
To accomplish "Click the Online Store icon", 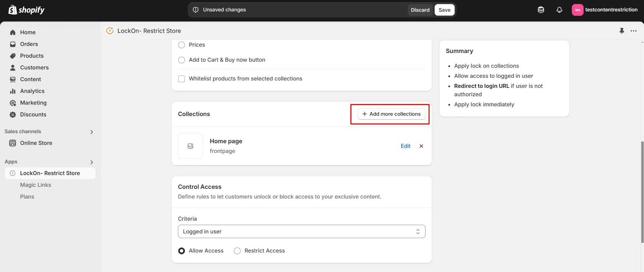I will pyautogui.click(x=13, y=143).
